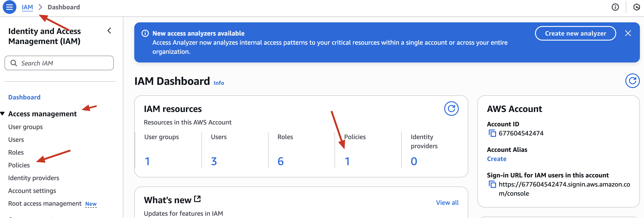
Task: Open Policies in side navigation
Action: tap(19, 165)
